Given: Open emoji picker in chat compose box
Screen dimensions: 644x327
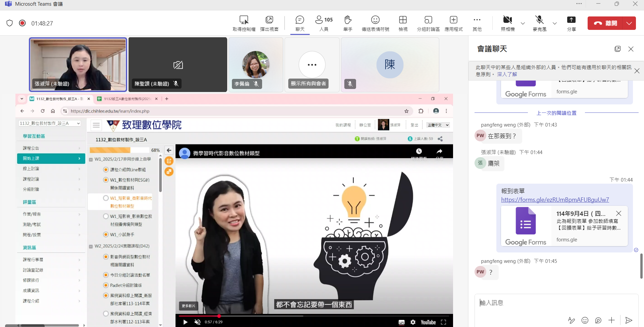Looking at the screenshot, I should (x=585, y=320).
